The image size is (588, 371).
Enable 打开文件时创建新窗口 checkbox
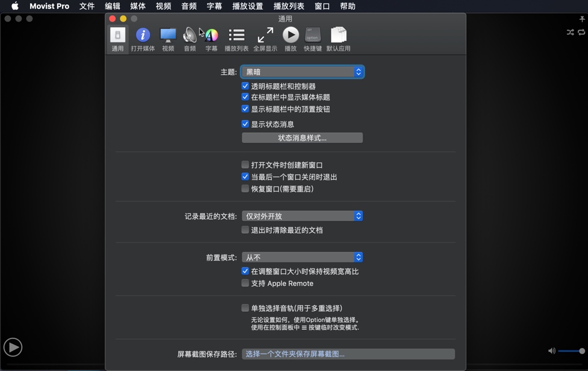tap(245, 165)
